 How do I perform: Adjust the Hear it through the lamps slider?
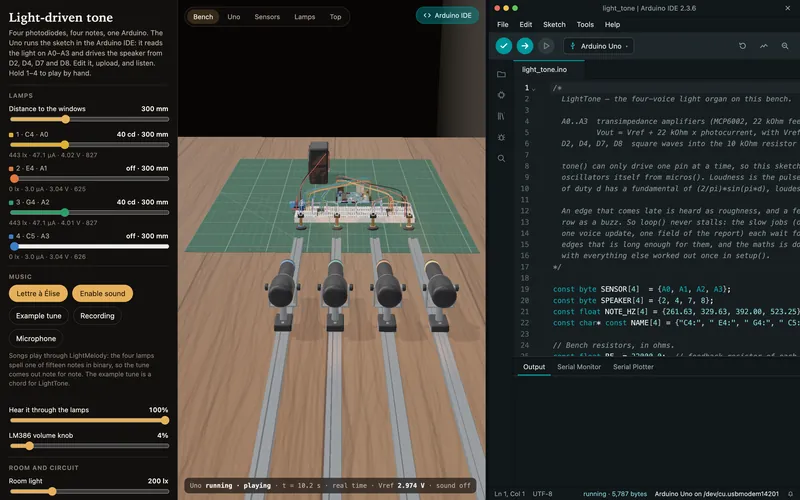(89, 420)
